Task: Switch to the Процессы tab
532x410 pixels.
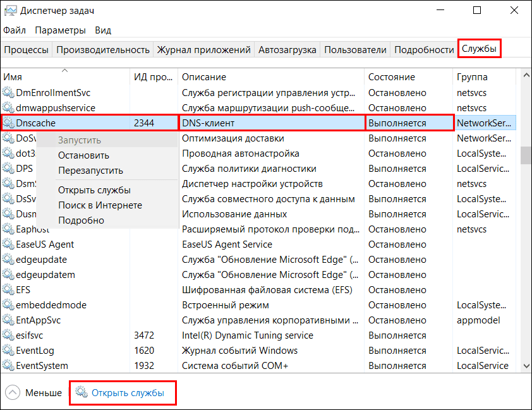Action: tap(26, 50)
